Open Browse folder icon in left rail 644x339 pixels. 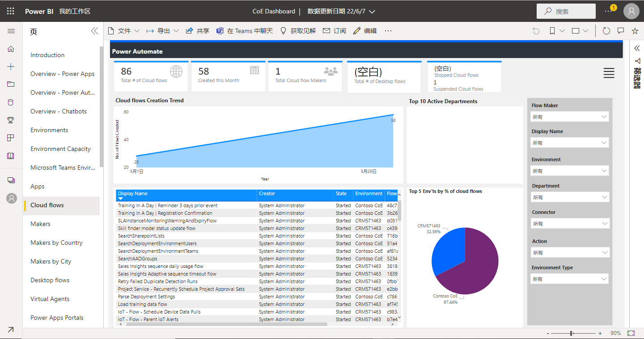pos(11,84)
